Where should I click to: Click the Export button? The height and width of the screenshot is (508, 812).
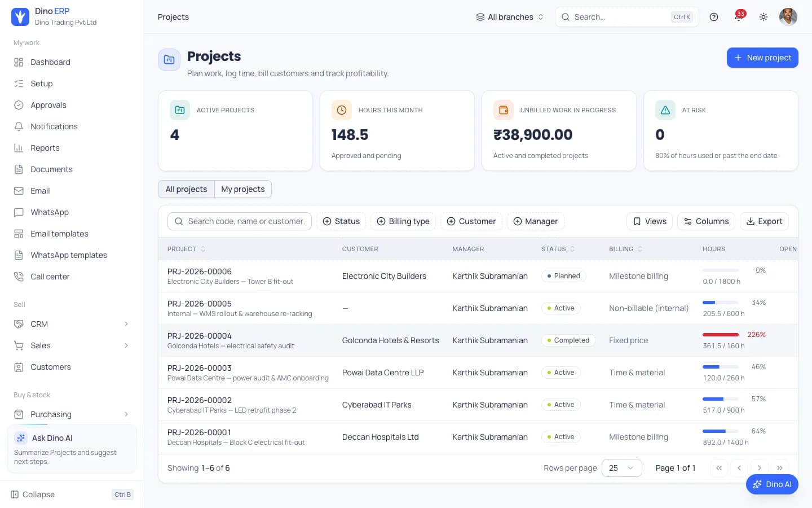pos(764,221)
